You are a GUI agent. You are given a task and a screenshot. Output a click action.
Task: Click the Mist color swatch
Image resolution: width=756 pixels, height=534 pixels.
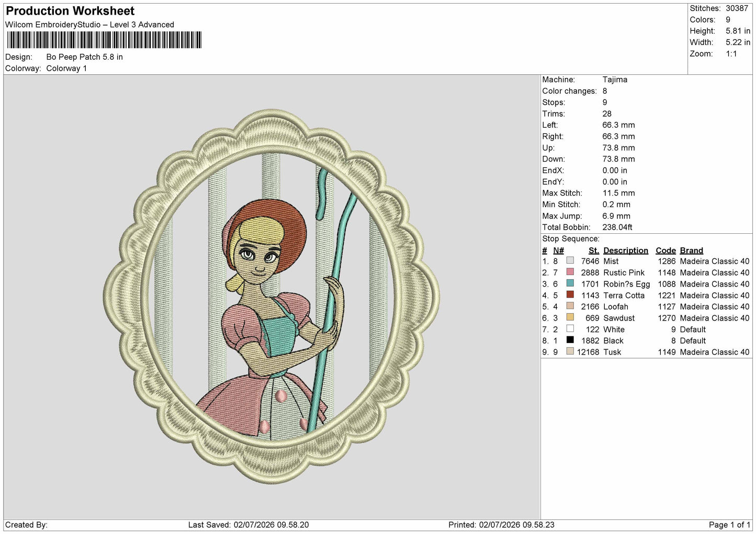tap(570, 260)
